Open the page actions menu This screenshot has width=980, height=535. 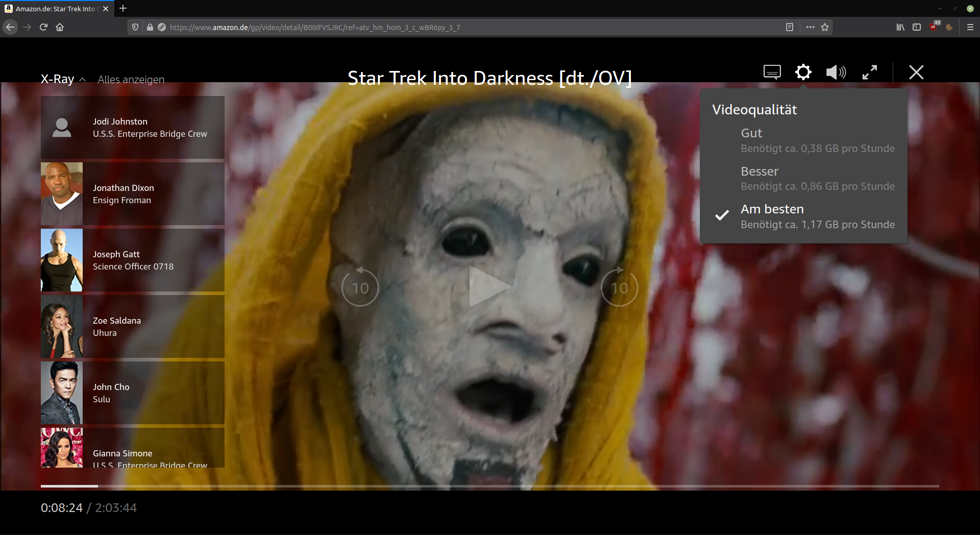click(810, 27)
